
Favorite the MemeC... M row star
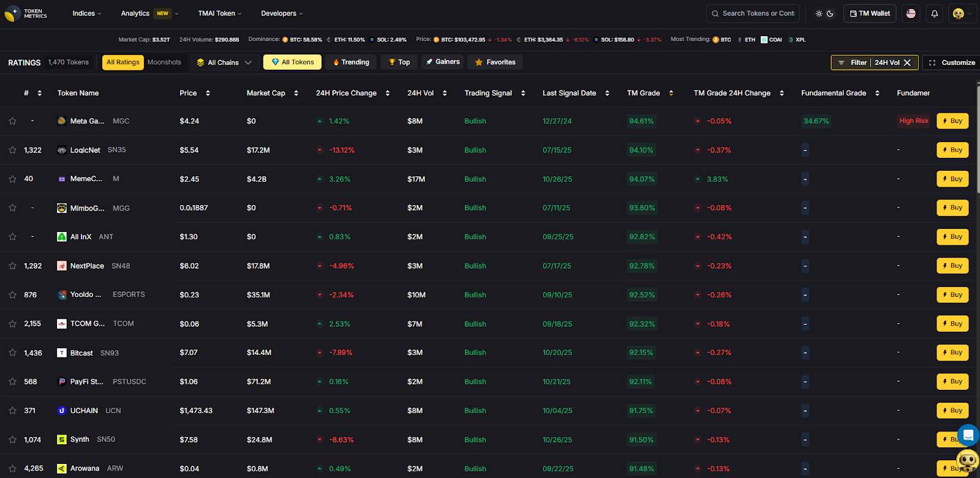(x=12, y=179)
